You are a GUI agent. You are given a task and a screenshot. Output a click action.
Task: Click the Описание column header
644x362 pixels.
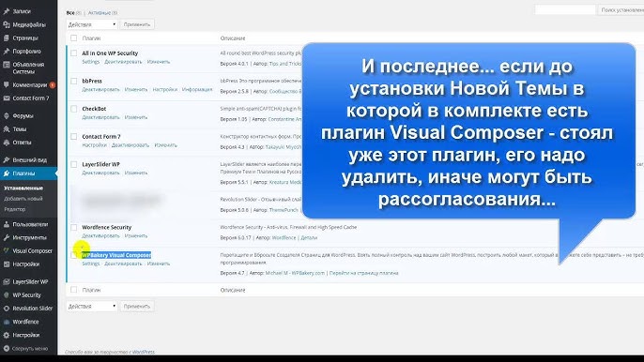[x=233, y=38]
